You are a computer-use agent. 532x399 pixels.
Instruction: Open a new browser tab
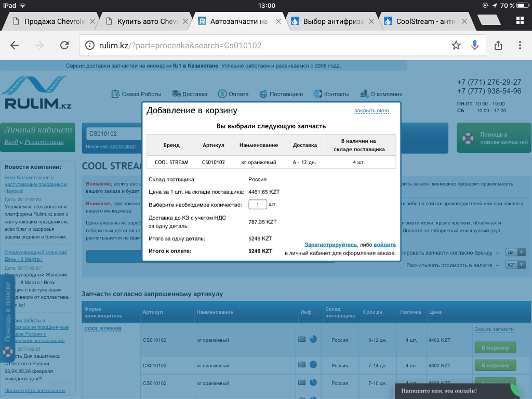tap(489, 20)
